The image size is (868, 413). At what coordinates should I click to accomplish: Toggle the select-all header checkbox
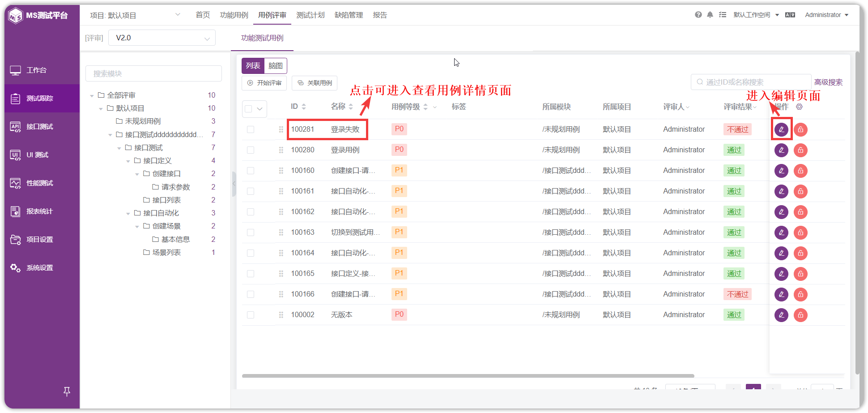tap(248, 109)
